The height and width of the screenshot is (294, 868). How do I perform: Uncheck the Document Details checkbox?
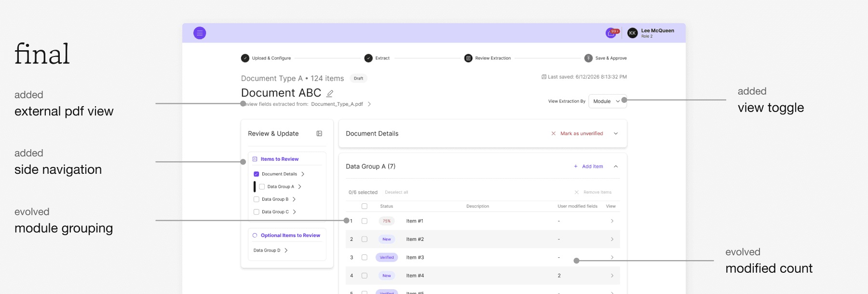(257, 174)
